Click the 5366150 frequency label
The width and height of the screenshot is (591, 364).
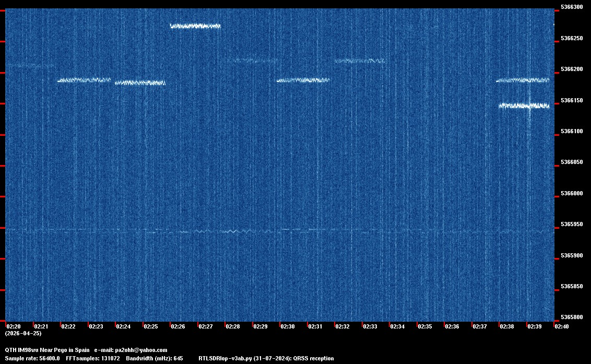tap(571, 100)
